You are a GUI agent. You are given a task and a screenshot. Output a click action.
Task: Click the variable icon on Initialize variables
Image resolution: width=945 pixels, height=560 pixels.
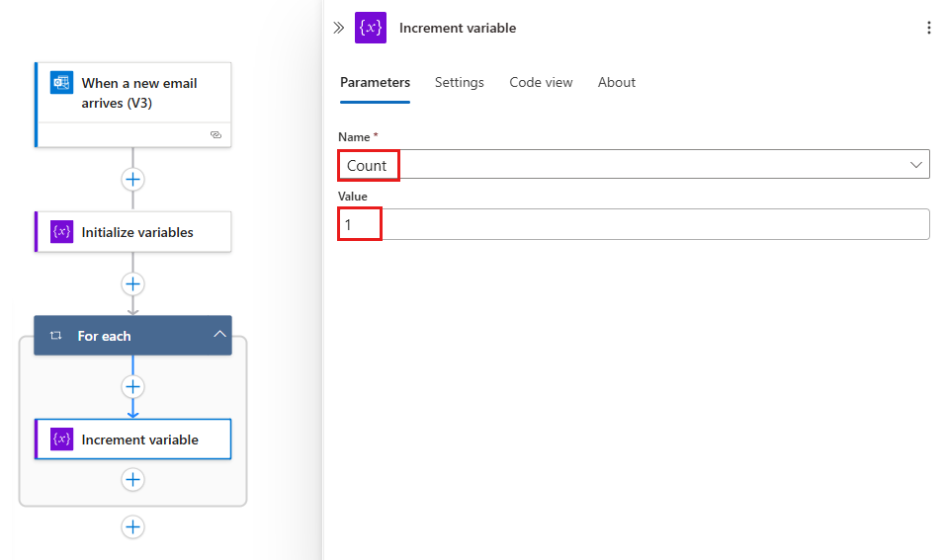61,232
